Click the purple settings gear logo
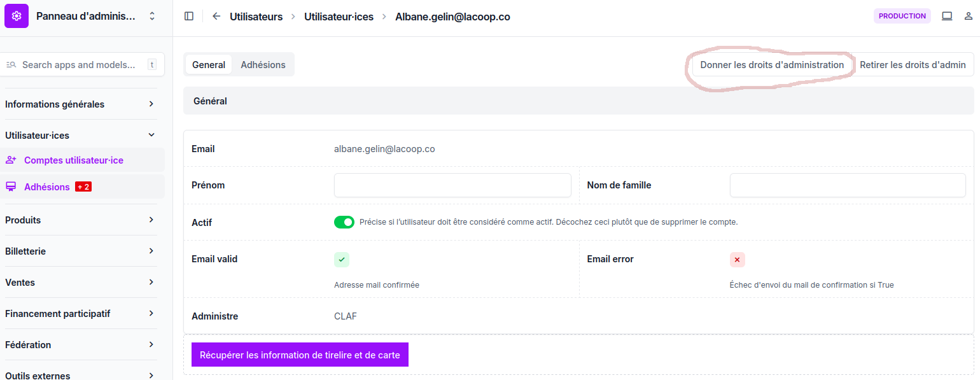Viewport: 980px width, 380px height. point(17,16)
